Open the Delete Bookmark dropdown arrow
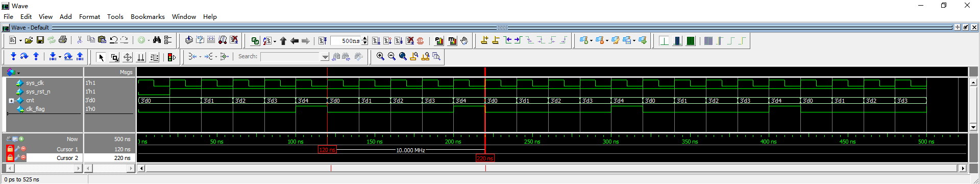Viewport: 980px width, 184px height. [606, 40]
